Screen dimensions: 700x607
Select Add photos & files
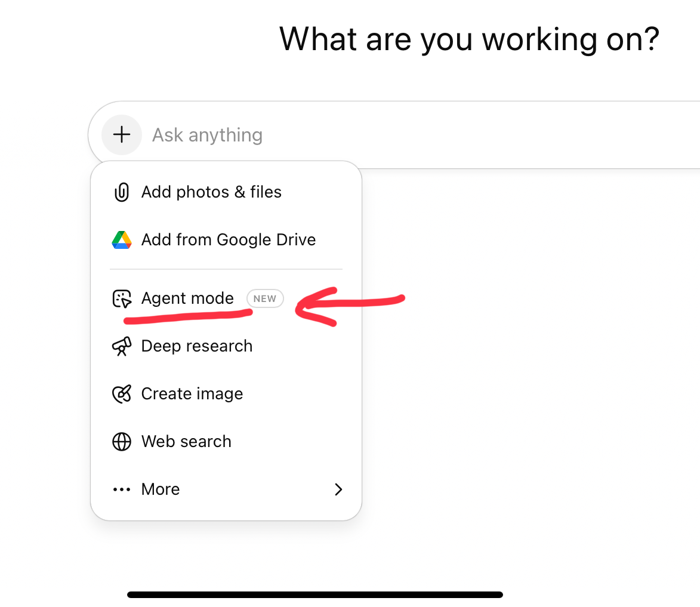point(226,192)
